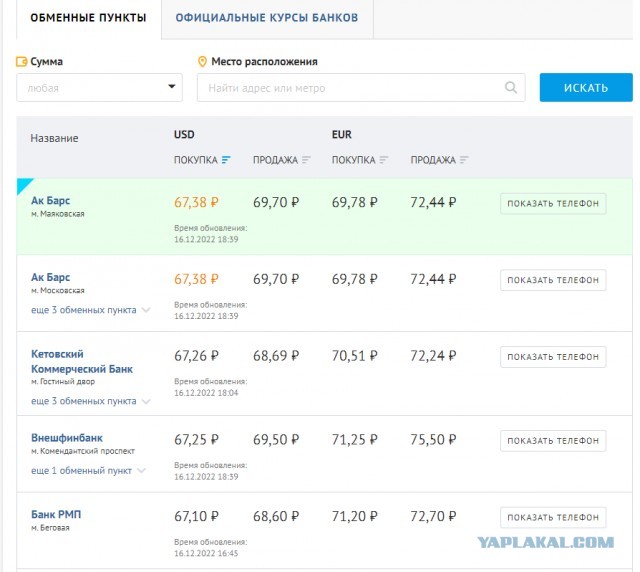This screenshot has width=640, height=572.
Task: Click the magnifier icon in location field
Action: pos(511,87)
